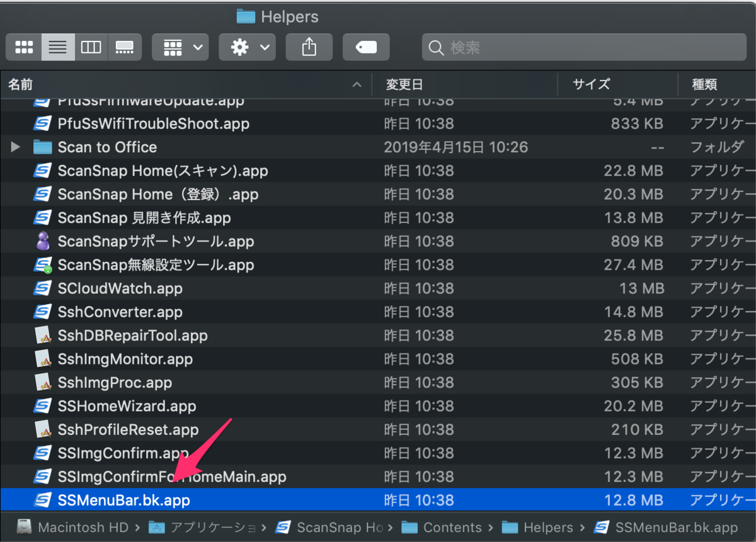Switch to icon view
756x542 pixels.
[x=24, y=47]
